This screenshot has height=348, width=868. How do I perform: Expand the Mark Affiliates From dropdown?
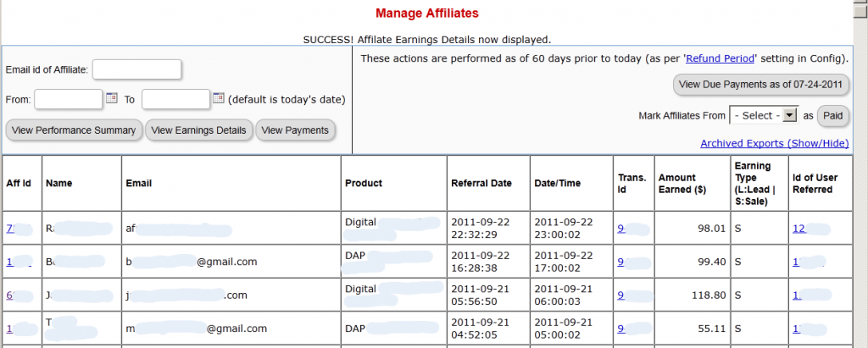[x=764, y=115]
